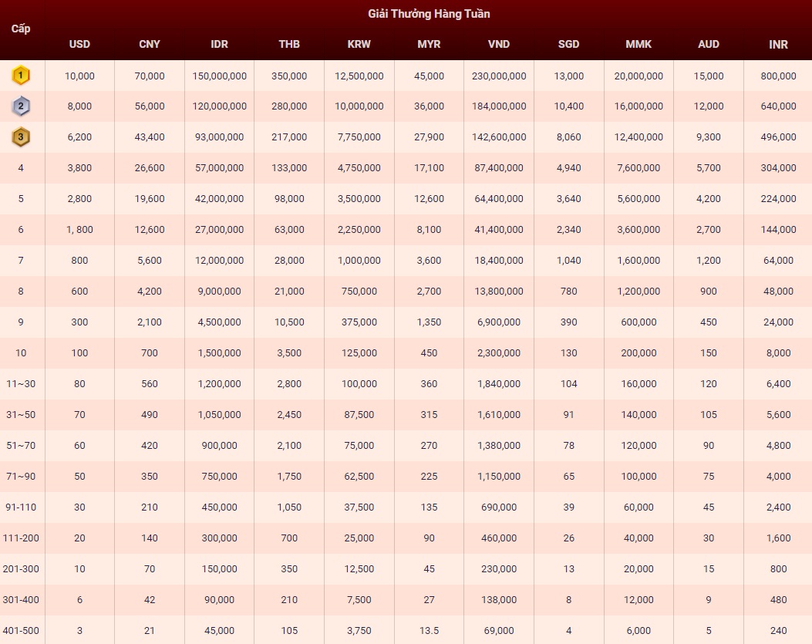
Task: Select the 150,000,000 IDR prize cell
Action: (x=219, y=76)
